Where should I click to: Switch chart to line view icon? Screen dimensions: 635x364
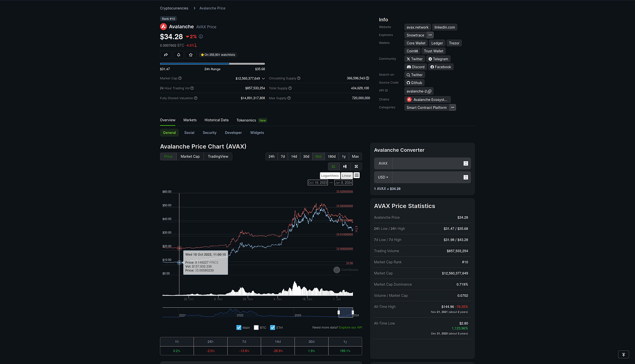point(334,166)
